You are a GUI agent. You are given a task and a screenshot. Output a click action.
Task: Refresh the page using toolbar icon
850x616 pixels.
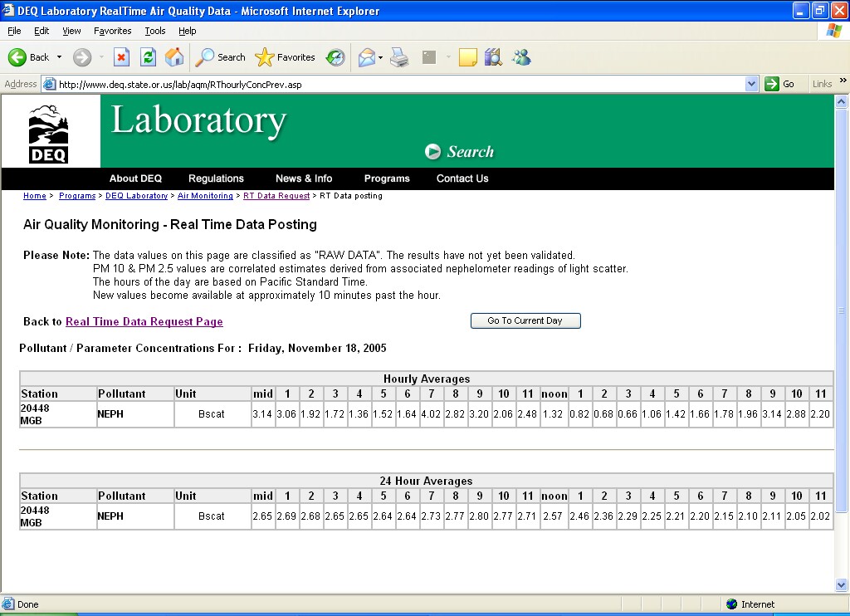(148, 57)
